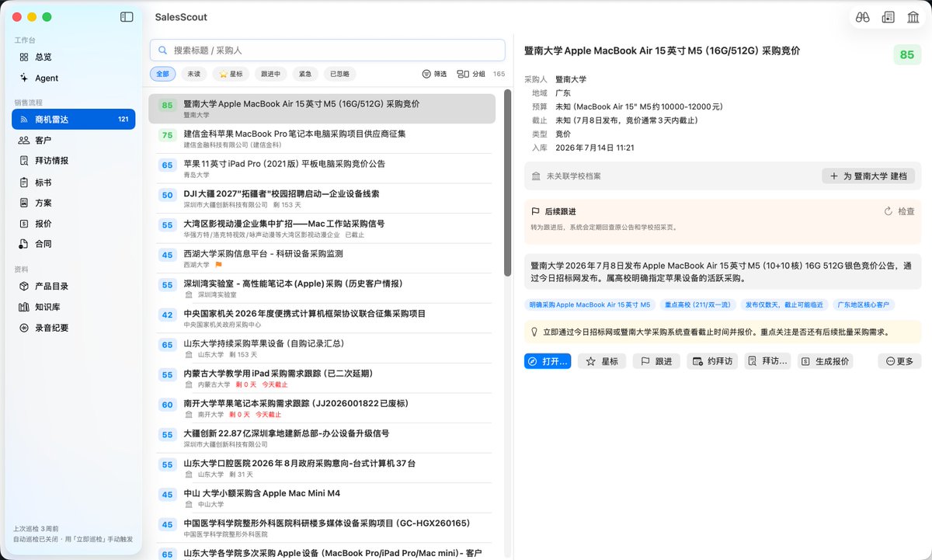Open the 更多 actions menu

(x=899, y=361)
